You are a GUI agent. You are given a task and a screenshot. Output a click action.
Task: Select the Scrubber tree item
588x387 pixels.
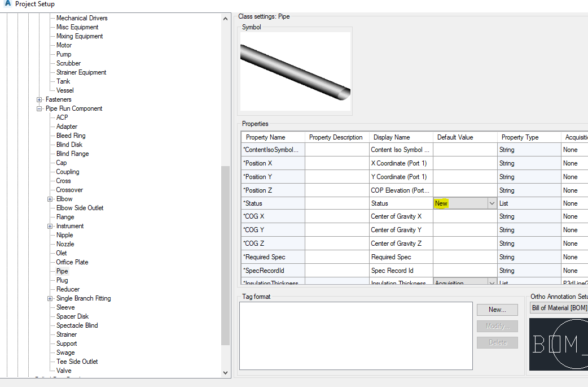pos(68,63)
